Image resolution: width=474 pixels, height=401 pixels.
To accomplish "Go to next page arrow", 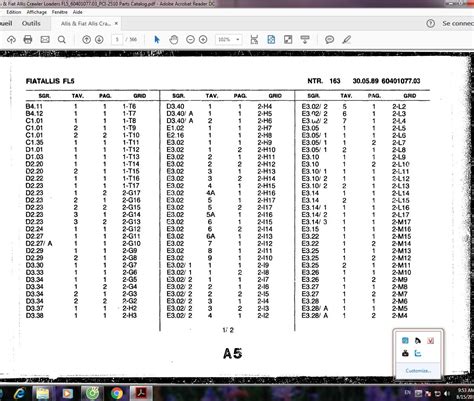I will 99,40.
